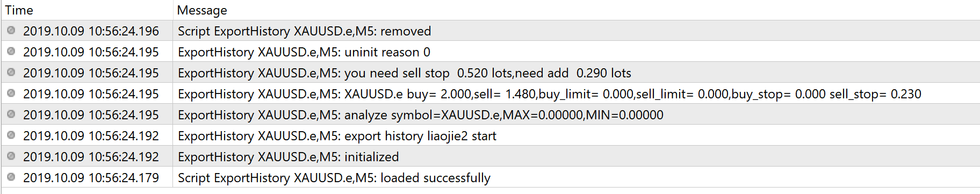This screenshot has width=980, height=194.
Task: Select the 'ExportHistory XAUUSD.e,M5: initialized' message
Action: coord(289,157)
